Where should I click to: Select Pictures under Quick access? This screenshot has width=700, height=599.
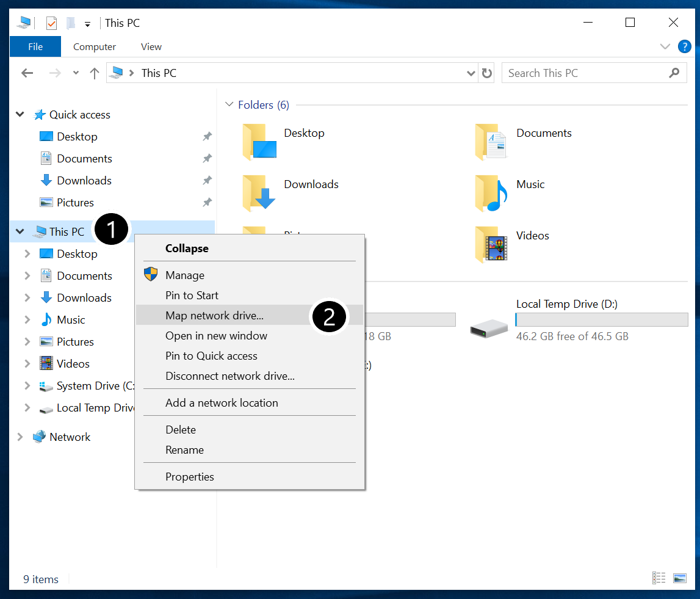pos(75,202)
